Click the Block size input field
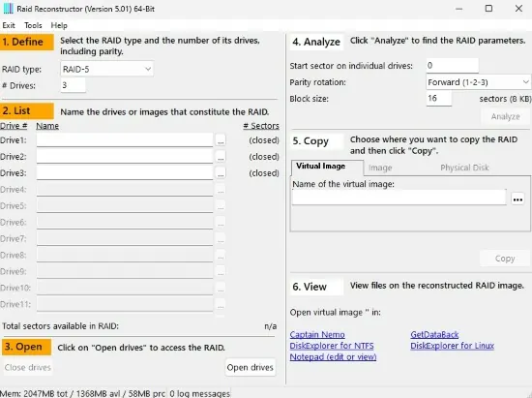This screenshot has width=532, height=398. [439, 99]
